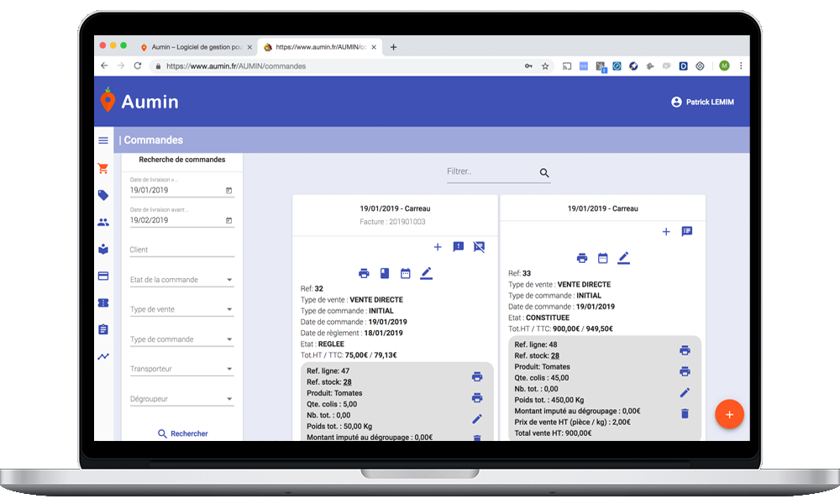The height and width of the screenshot is (504, 840).
Task: Open date picker for 19/02/2019 field
Action: pyautogui.click(x=228, y=220)
